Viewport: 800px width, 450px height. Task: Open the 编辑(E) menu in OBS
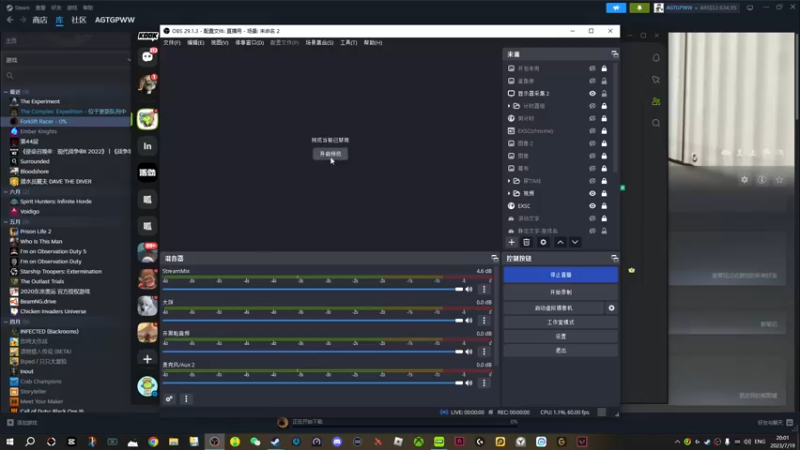tap(195, 42)
